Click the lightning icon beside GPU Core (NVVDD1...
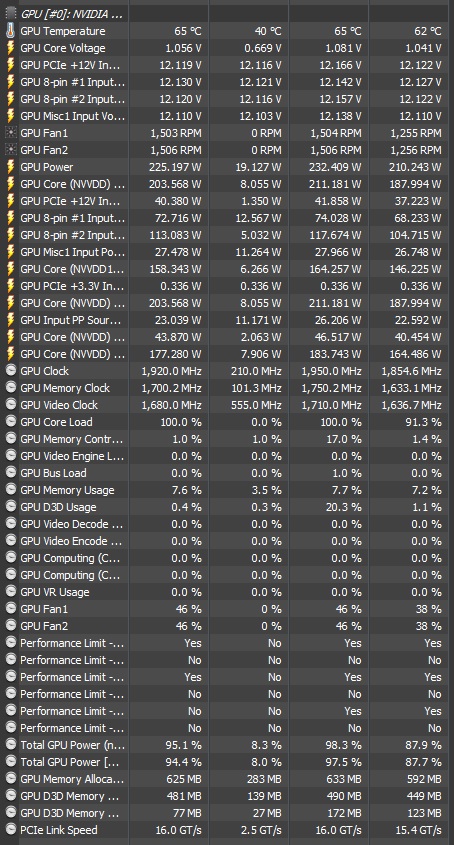 (11, 269)
